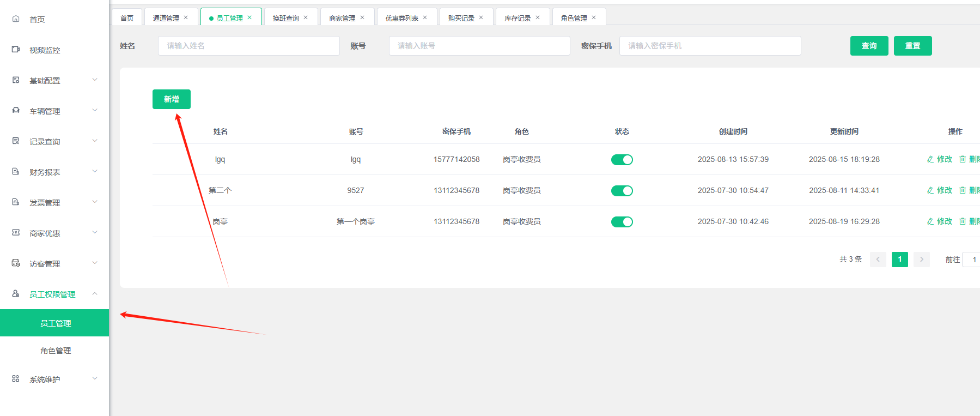Click the 第一个岗亭 account cell

(356, 221)
